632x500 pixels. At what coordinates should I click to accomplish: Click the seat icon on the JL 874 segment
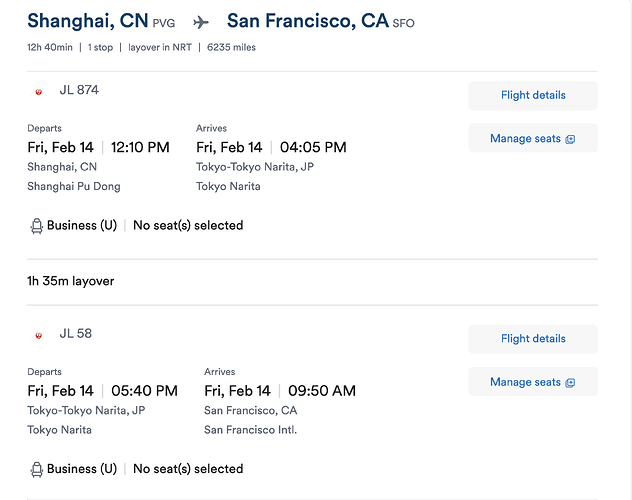pyautogui.click(x=36, y=226)
